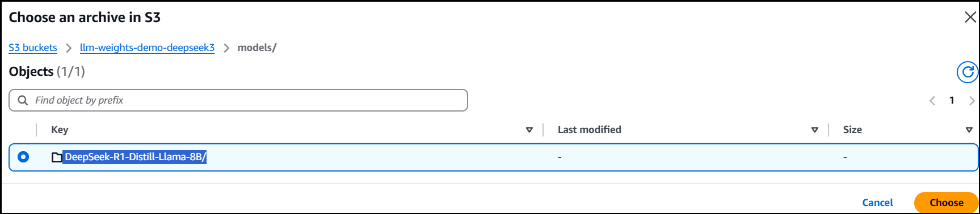The height and width of the screenshot is (214, 980).
Task: Sort by Last modified column arrow
Action: pos(815,130)
